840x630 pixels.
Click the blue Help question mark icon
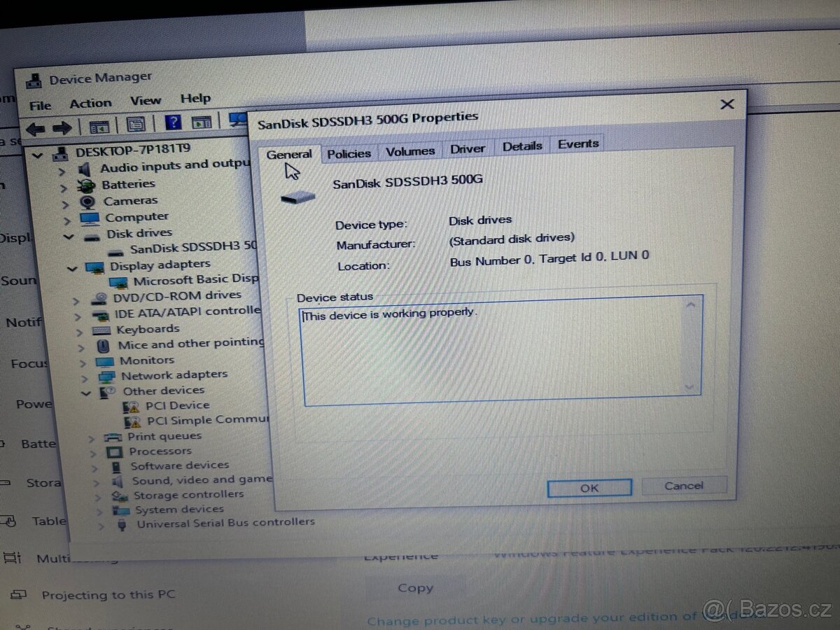pos(172,123)
